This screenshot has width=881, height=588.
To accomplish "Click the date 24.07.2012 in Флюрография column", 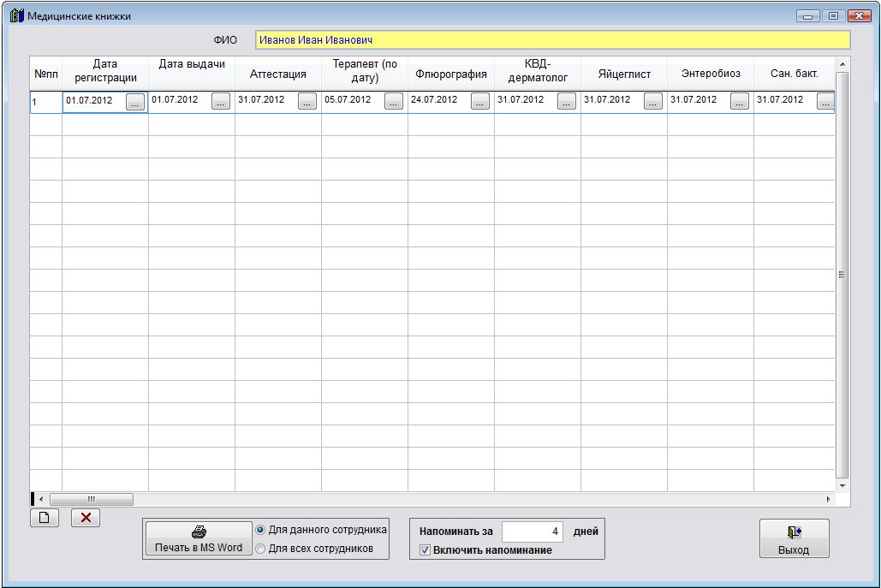I will pyautogui.click(x=434, y=99).
